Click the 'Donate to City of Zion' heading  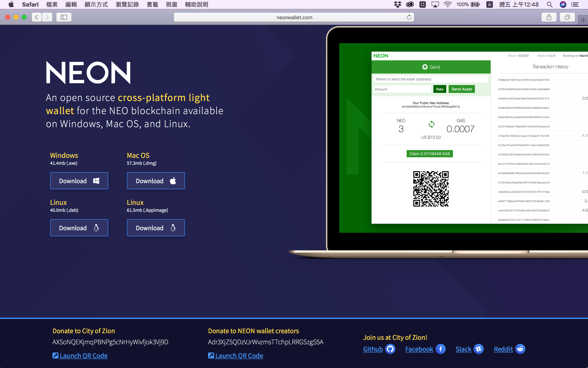(84, 331)
